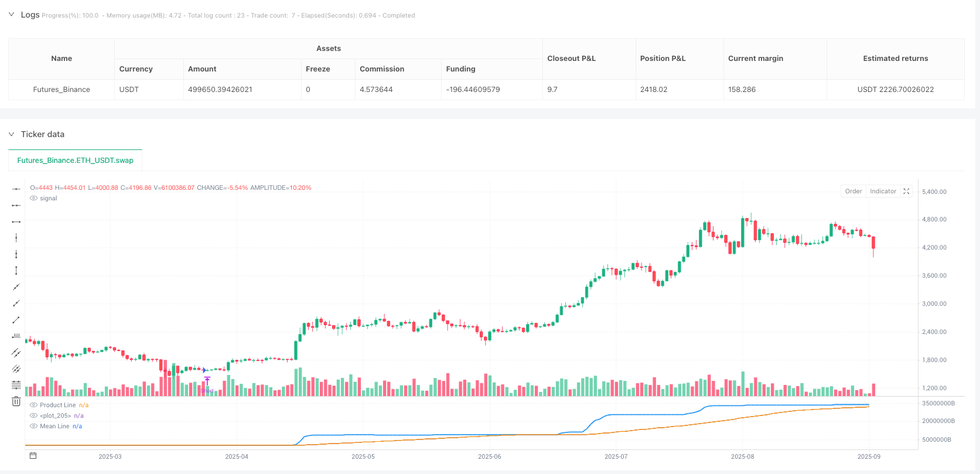Select the parallel straight lines tool
This screenshot has height=474, width=980.
(16, 369)
